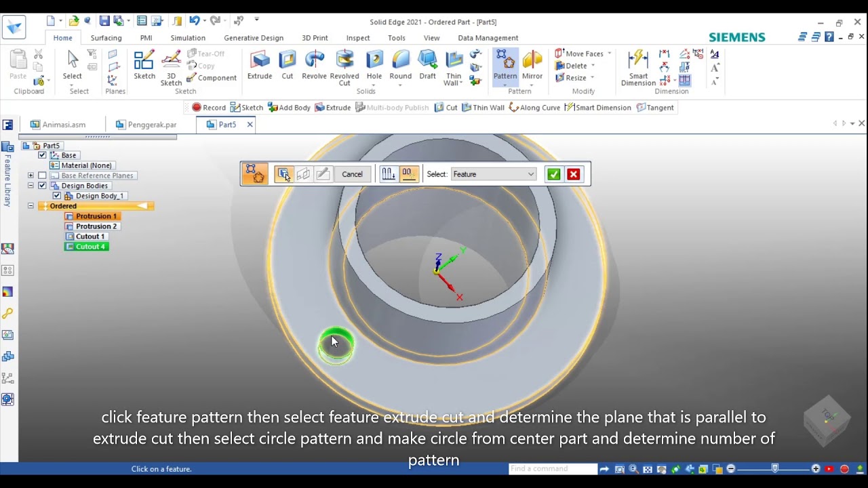Screen dimensions: 868x488
Task: Open the Move Faces dropdown arrow
Action: (x=609, y=54)
